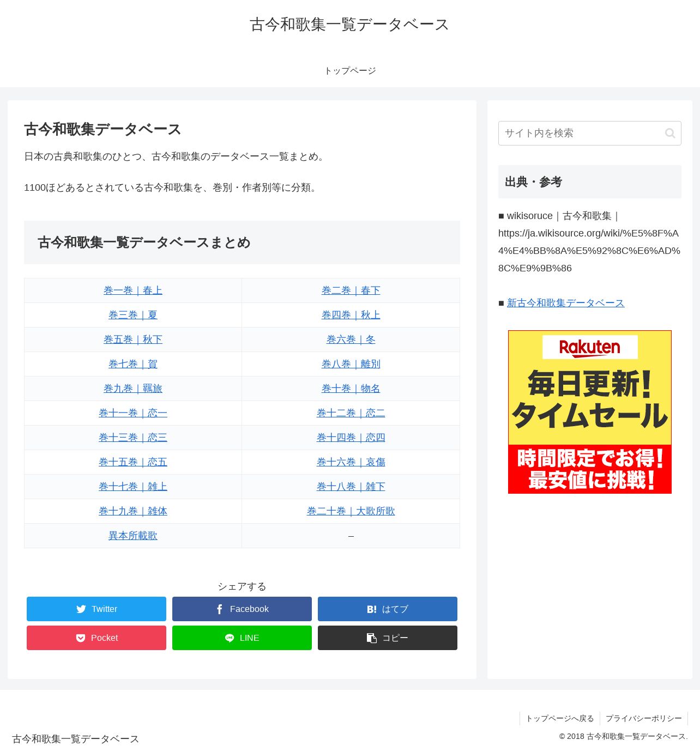Screen dimensions: 700x752
Task: Click the search magnifier icon
Action: point(670,133)
